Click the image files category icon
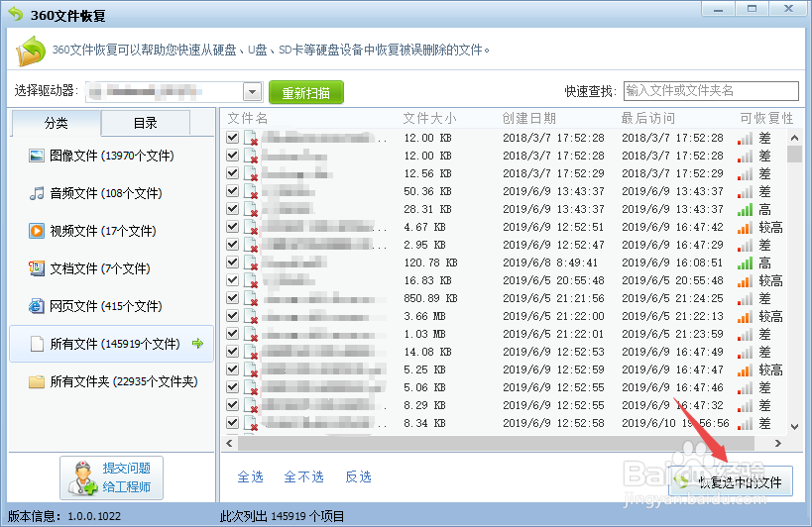812x527 pixels. (x=37, y=156)
